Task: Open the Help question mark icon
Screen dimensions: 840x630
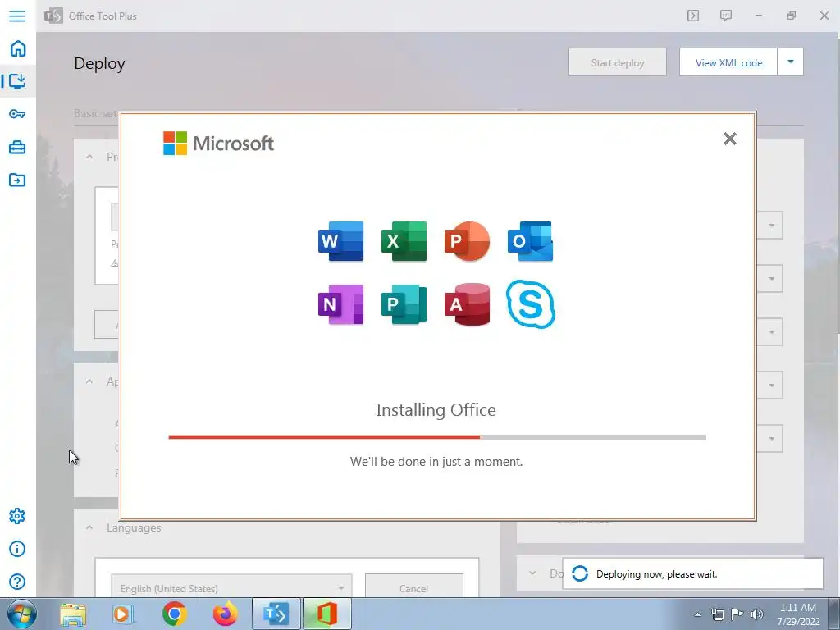Action: pos(17,582)
